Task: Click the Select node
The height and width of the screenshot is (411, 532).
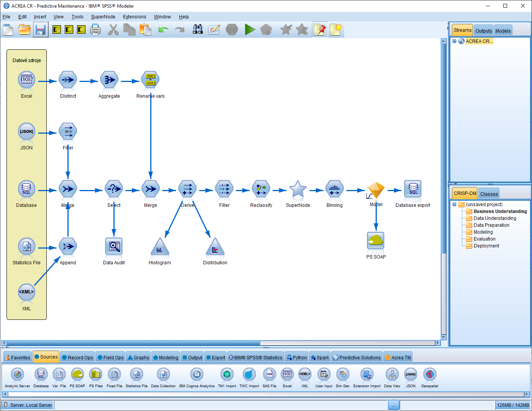Action: (x=114, y=189)
